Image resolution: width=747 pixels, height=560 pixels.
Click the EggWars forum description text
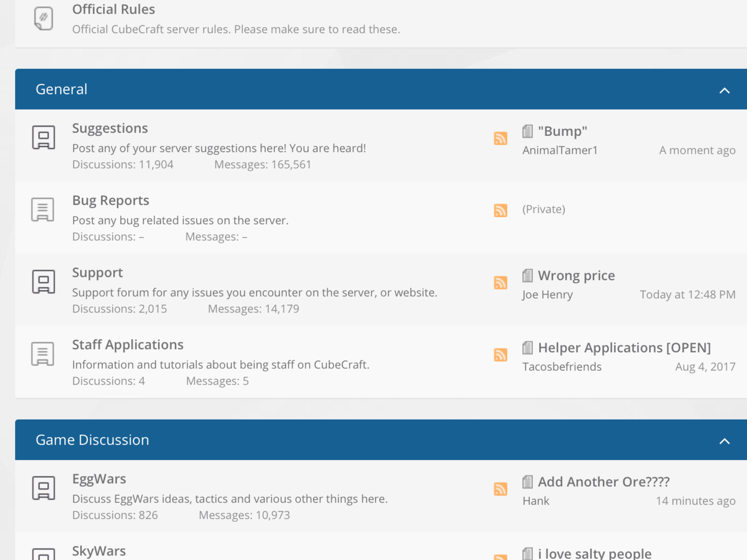point(230,499)
